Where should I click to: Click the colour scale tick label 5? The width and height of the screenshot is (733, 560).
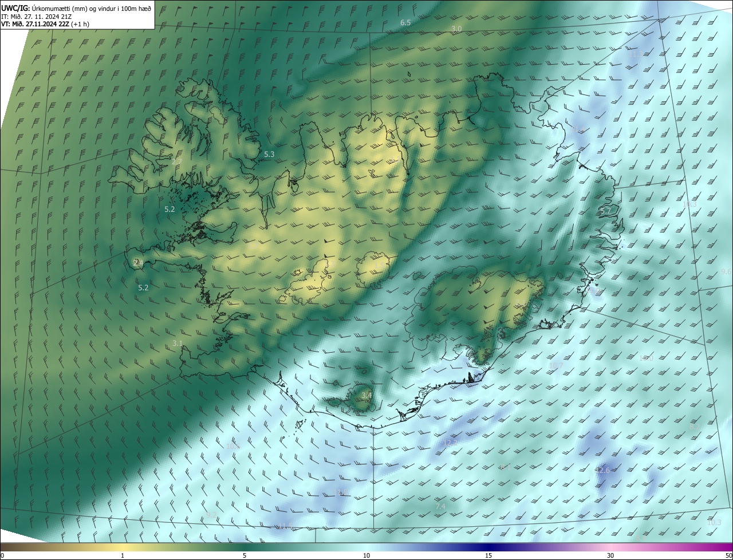(x=245, y=556)
